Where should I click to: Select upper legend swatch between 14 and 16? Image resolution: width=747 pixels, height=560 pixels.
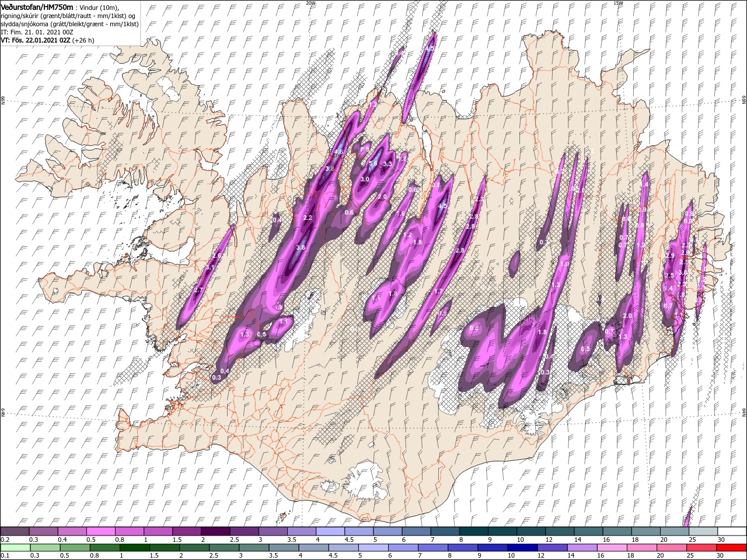(x=587, y=531)
